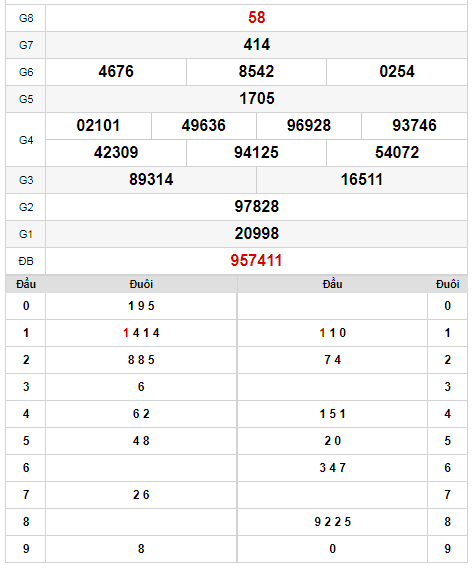This screenshot has height=568, width=473.
Task: Click the G1 row label
Action: pyautogui.click(x=26, y=234)
